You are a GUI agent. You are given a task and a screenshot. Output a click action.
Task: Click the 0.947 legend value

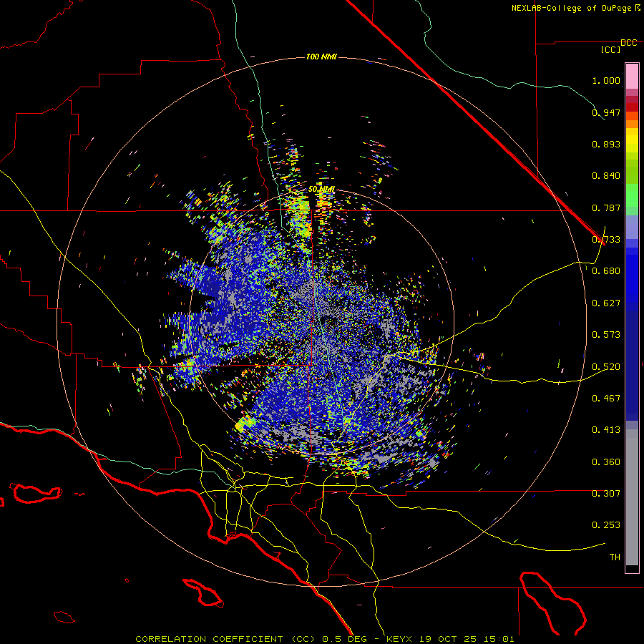pos(606,112)
